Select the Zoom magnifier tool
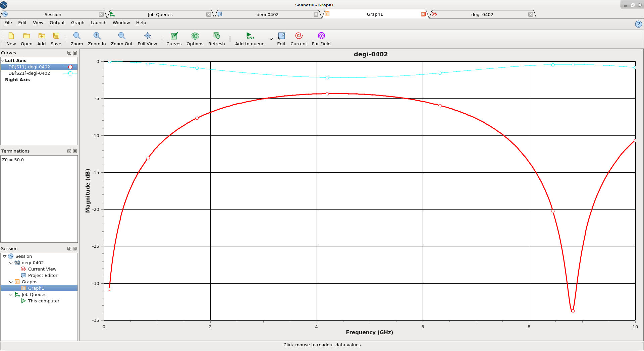This screenshot has height=351, width=644. [x=77, y=39]
